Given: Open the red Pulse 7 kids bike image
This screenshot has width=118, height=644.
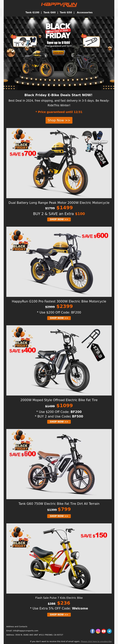Looking at the screenshot, I should click(x=59, y=558).
